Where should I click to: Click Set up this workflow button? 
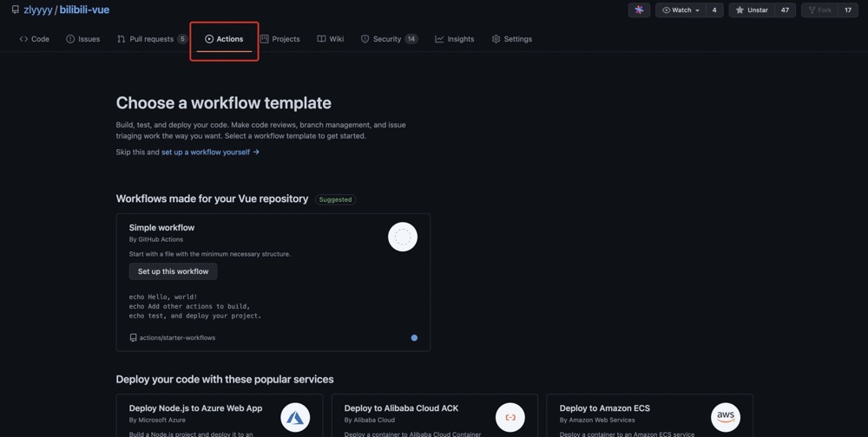(174, 271)
